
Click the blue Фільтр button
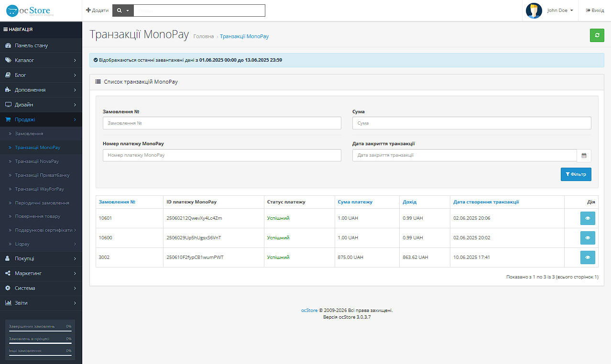tap(576, 174)
